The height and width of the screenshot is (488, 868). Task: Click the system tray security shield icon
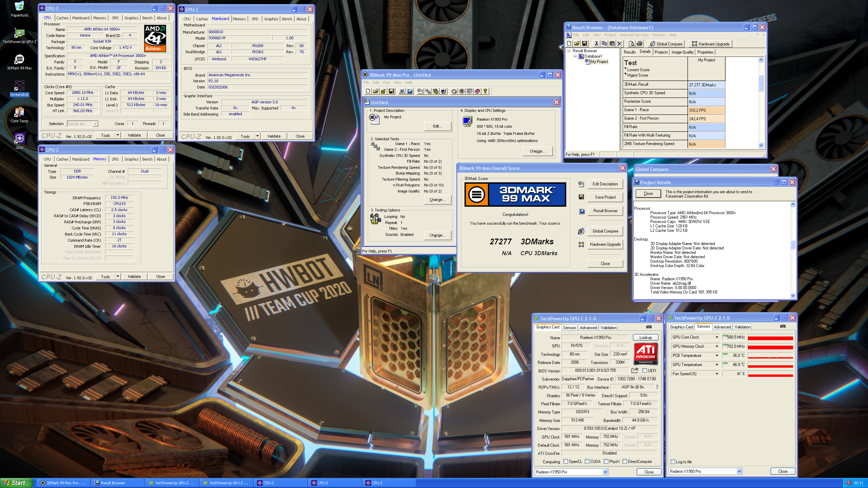point(849,483)
